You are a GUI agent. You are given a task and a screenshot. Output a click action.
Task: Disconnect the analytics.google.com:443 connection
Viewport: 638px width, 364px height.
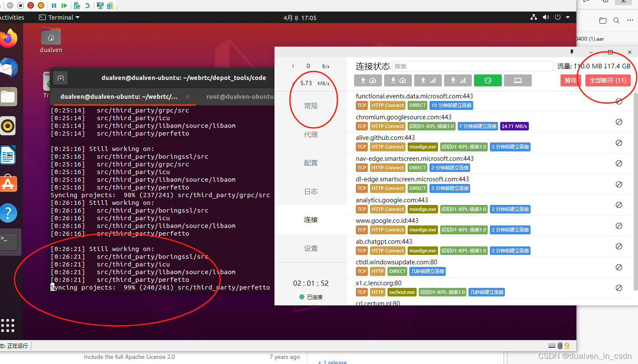click(619, 205)
